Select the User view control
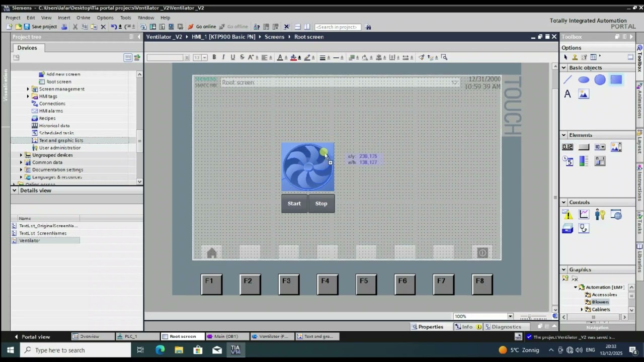Viewport: 644px width, 362px height. [600, 215]
